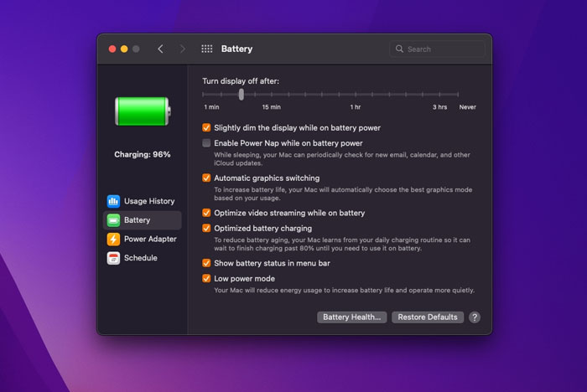Click the large green battery image
Image resolution: width=587 pixels, height=392 pixels.
(x=142, y=112)
